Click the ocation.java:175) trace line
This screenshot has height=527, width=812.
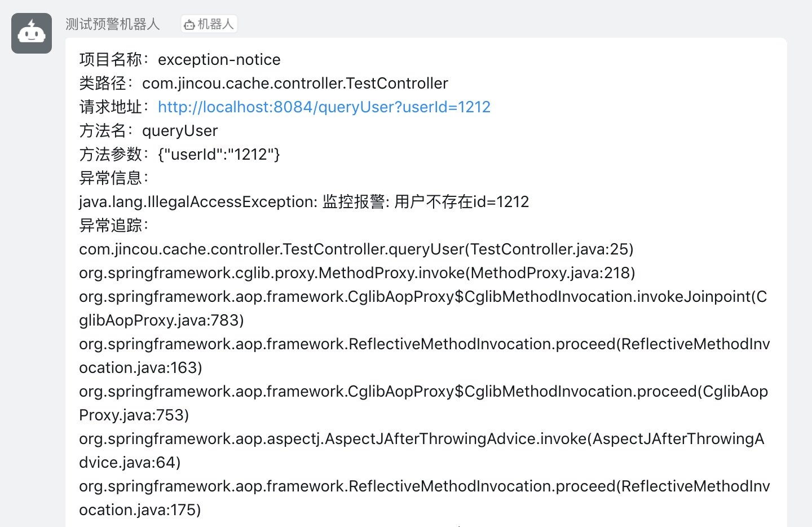pyautogui.click(x=140, y=510)
